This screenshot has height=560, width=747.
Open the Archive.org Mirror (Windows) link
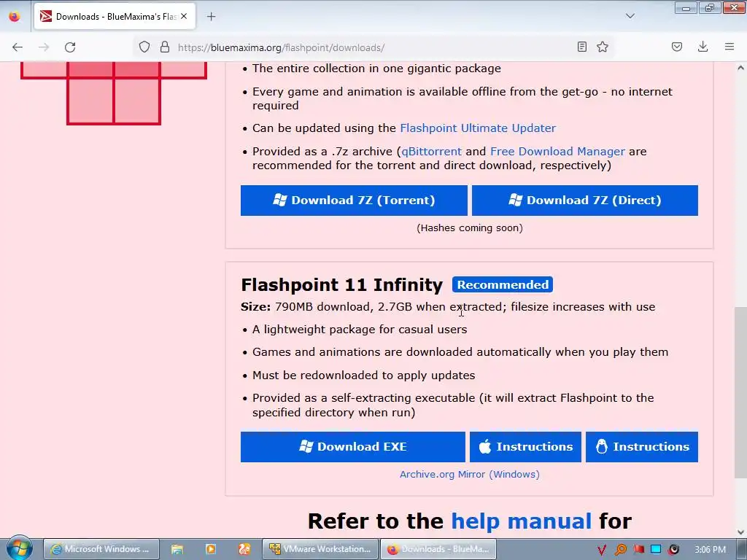470,474
